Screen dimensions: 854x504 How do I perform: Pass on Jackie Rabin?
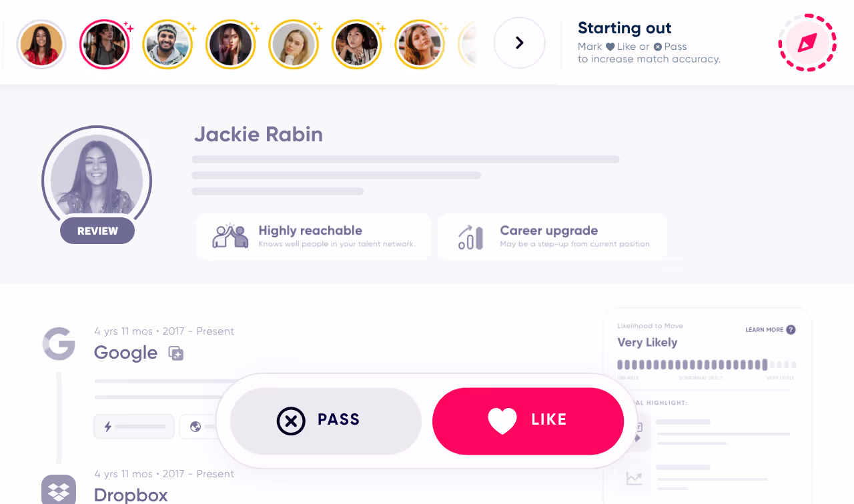click(x=326, y=421)
